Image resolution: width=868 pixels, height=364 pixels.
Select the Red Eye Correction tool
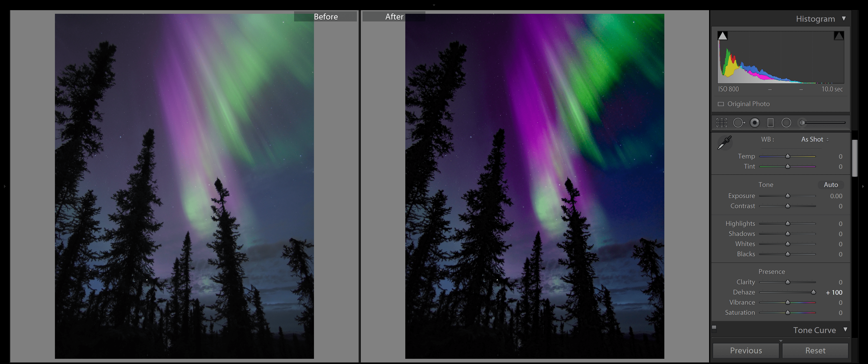755,122
